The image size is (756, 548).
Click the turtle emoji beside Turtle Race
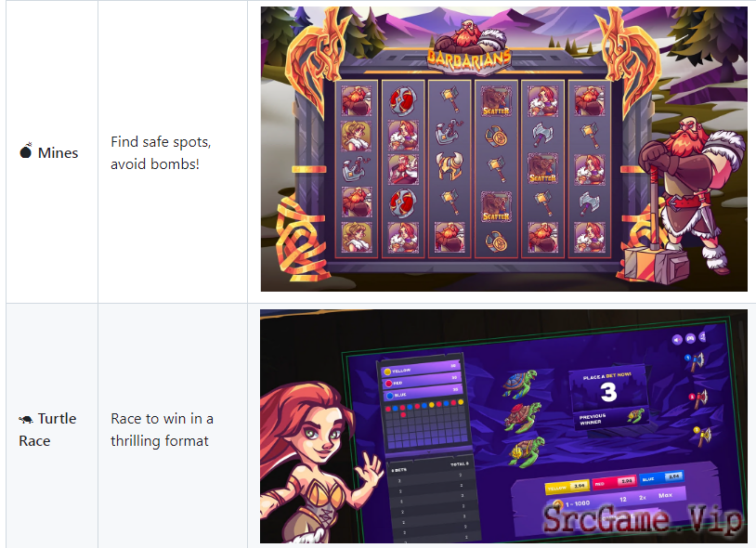[26, 419]
